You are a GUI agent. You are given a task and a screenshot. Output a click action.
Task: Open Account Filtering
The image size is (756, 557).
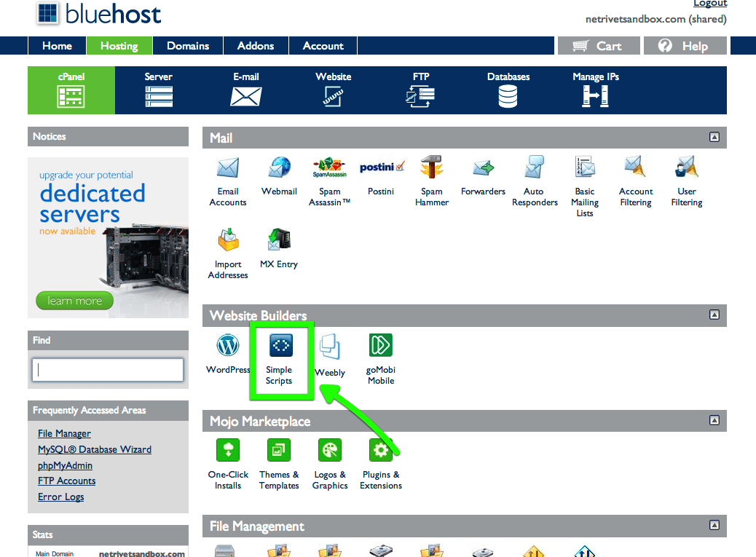point(636,181)
